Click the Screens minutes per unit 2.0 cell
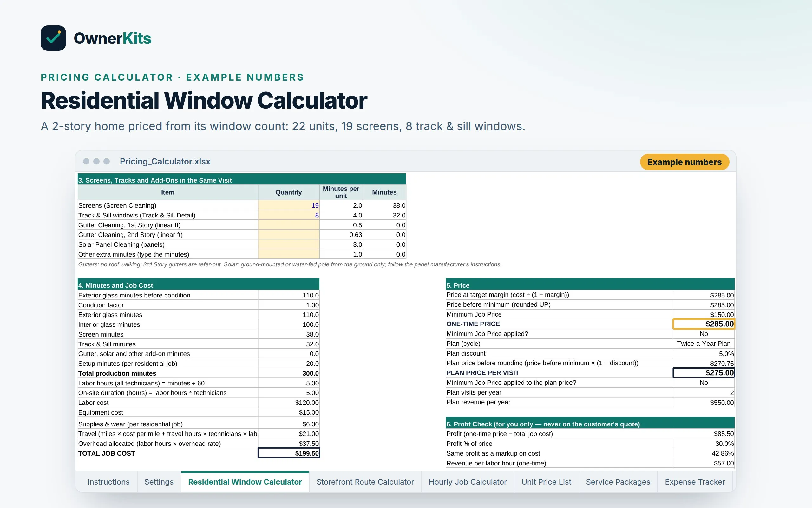Screen dimensions: 812x508 [341, 205]
